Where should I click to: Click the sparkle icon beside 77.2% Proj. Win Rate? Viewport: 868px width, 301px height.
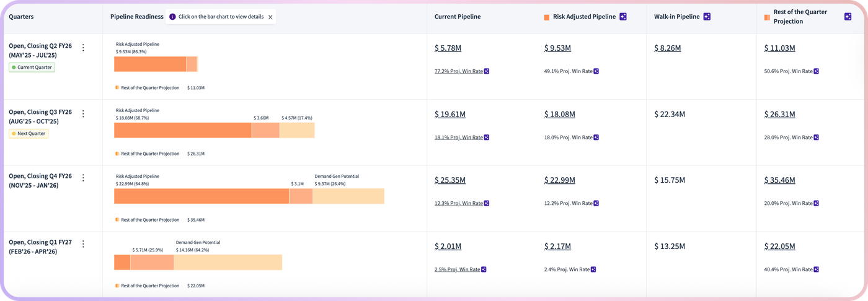pos(487,71)
